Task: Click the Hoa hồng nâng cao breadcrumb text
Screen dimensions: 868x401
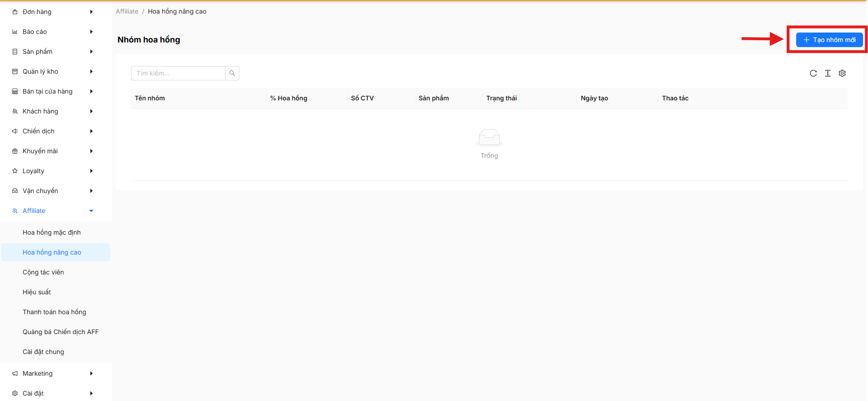Action: point(177,11)
